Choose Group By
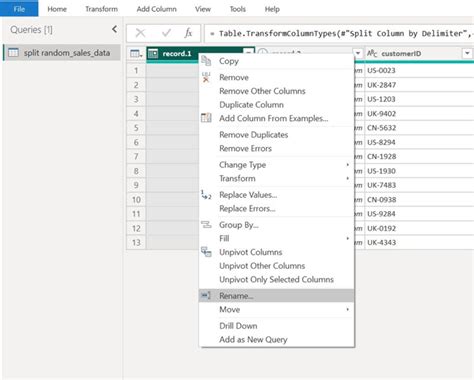 [x=276, y=225]
